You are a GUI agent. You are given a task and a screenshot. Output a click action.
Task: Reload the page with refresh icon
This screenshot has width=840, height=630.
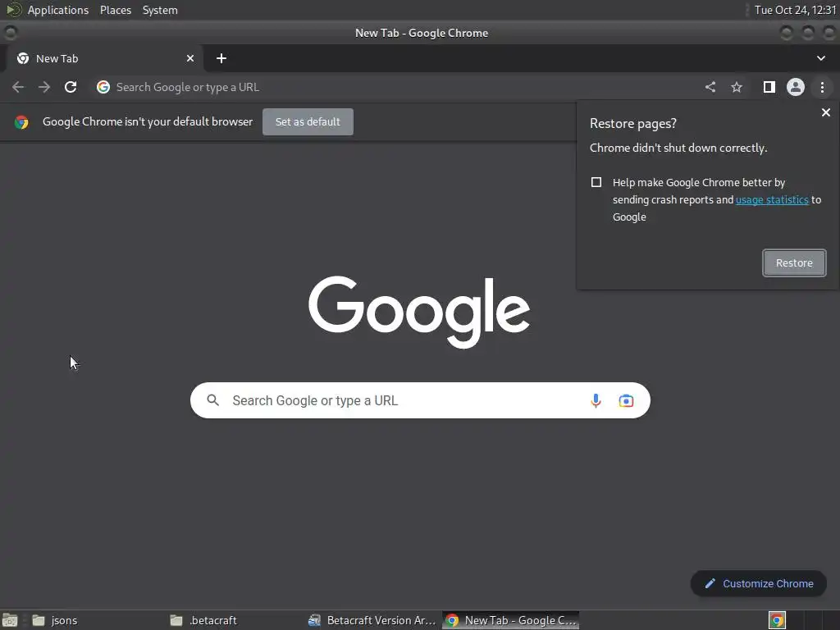pyautogui.click(x=71, y=87)
